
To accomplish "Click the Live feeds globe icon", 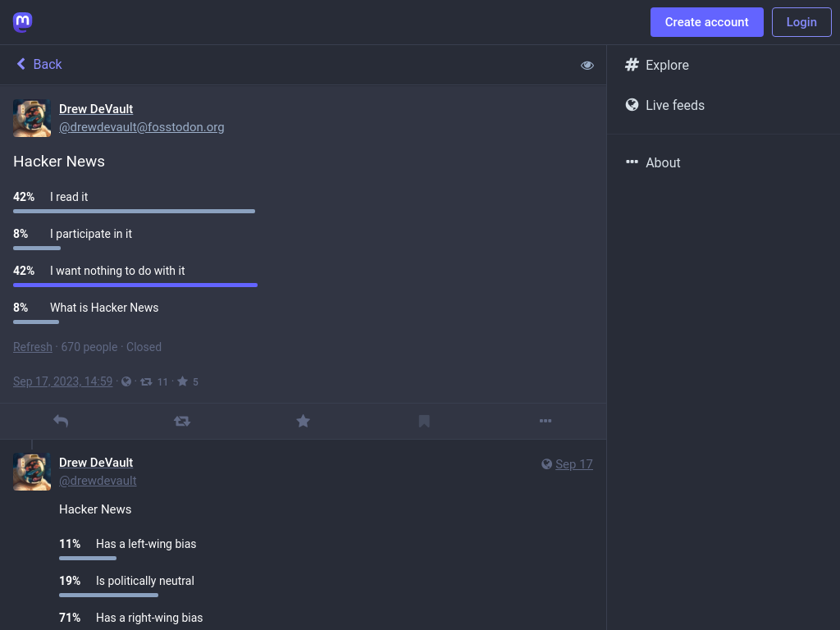I will click(x=632, y=104).
